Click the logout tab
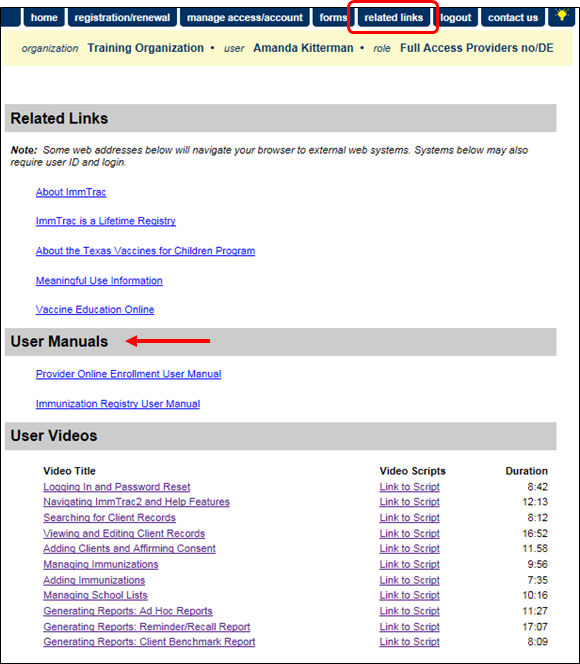The image size is (580, 664). (456, 17)
